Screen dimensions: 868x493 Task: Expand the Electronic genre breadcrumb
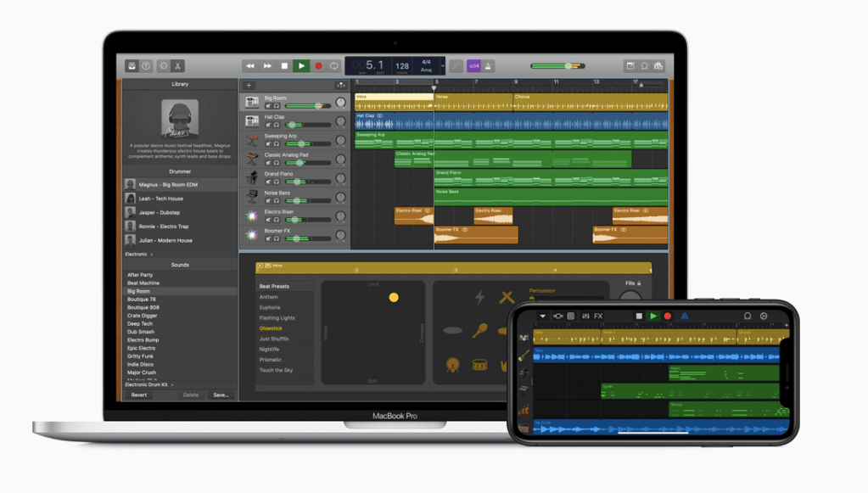(x=139, y=255)
